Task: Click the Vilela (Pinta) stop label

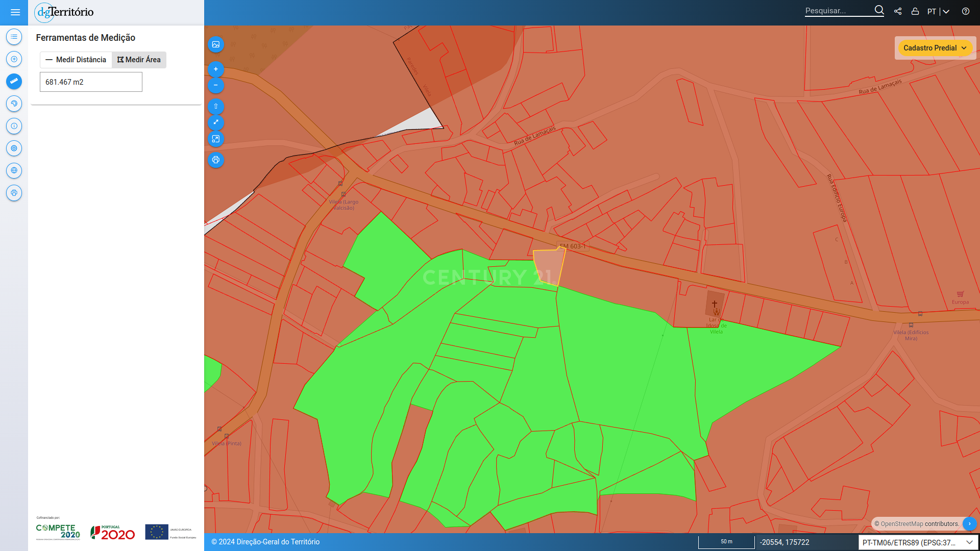Action: (227, 443)
